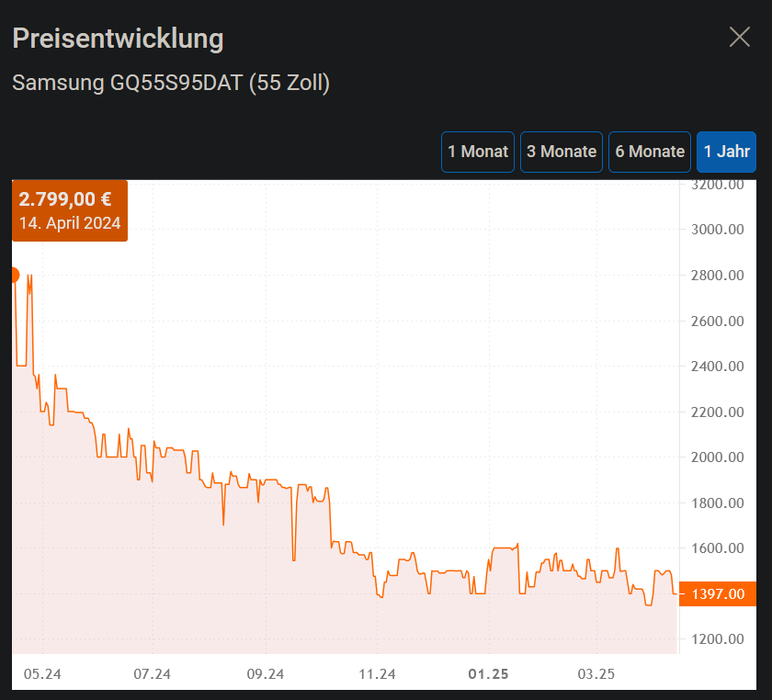Click the orange 1397.00 current price marker

tap(718, 594)
